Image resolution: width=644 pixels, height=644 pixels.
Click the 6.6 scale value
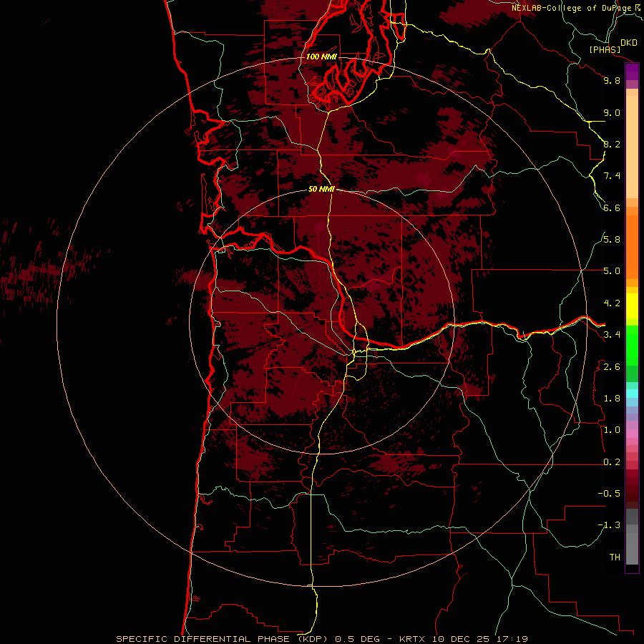click(x=612, y=208)
